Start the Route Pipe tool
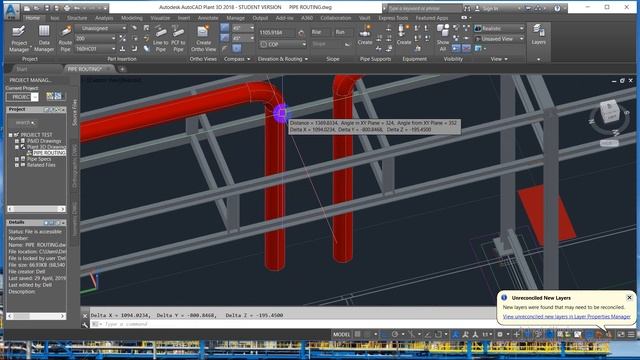Screen dimensions: 640x360 65,38
